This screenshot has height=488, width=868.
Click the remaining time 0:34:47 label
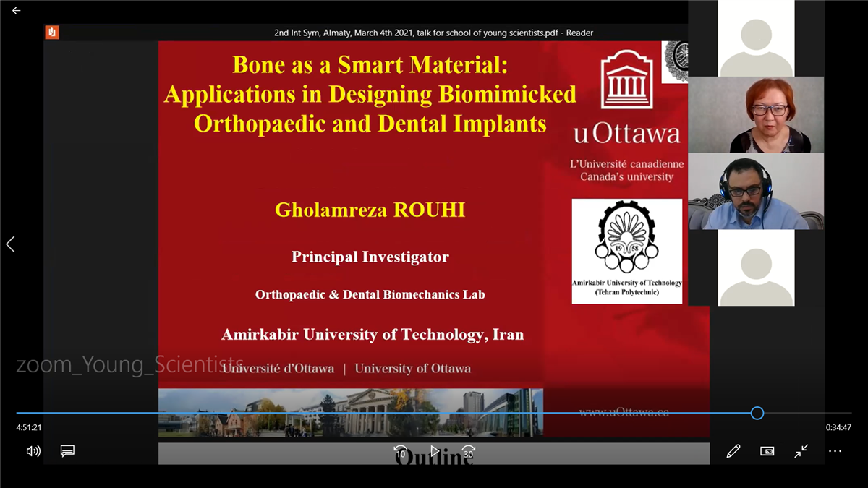coord(838,428)
